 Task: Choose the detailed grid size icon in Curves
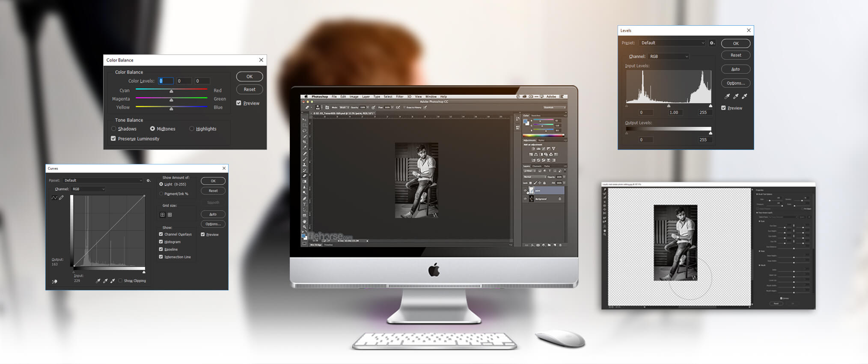tap(170, 215)
